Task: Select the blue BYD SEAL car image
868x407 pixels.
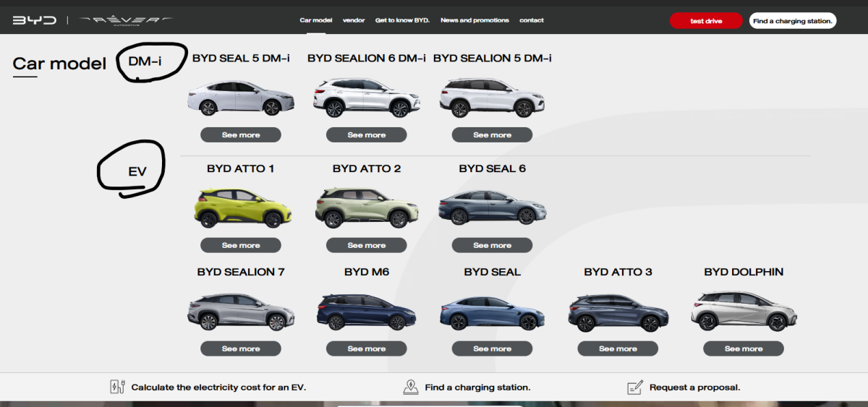Action: point(493,312)
